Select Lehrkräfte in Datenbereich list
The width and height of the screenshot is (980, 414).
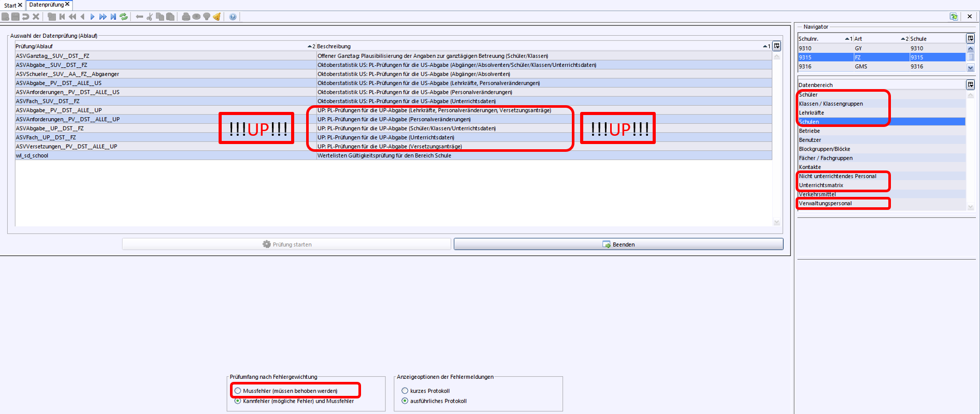pyautogui.click(x=882, y=112)
